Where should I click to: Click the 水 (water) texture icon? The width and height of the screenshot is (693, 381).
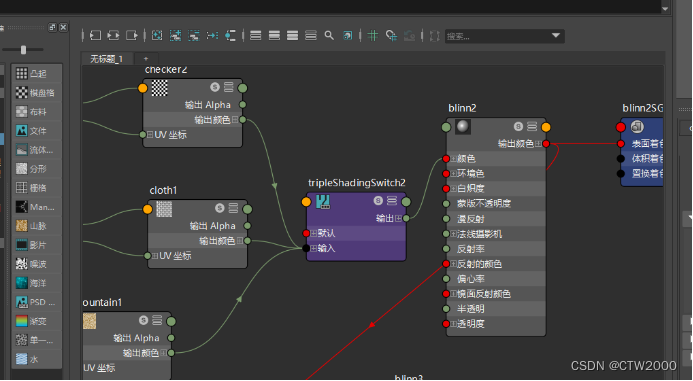(x=22, y=358)
